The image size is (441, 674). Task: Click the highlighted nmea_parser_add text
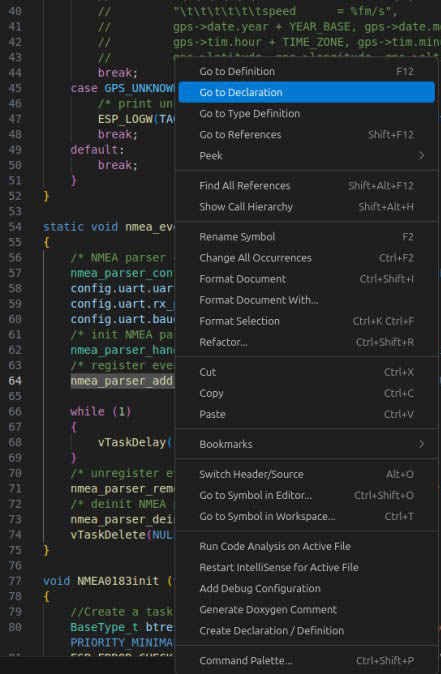(122, 381)
